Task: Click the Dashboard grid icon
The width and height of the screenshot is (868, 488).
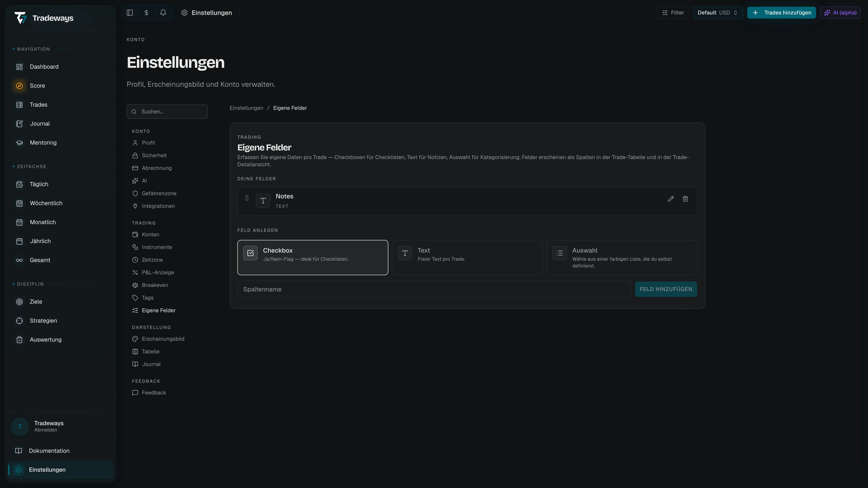Action: point(19,67)
